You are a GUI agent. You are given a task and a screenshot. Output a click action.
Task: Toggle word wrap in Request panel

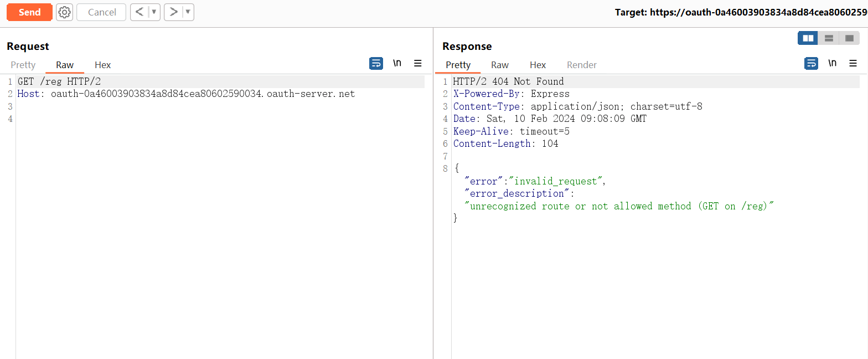(x=376, y=63)
